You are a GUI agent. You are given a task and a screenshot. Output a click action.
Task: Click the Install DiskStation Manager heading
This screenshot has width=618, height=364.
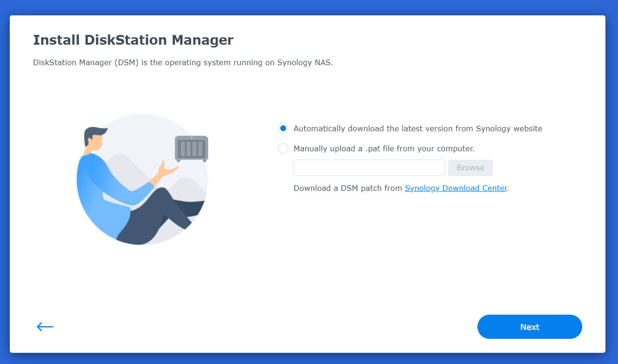tap(133, 40)
